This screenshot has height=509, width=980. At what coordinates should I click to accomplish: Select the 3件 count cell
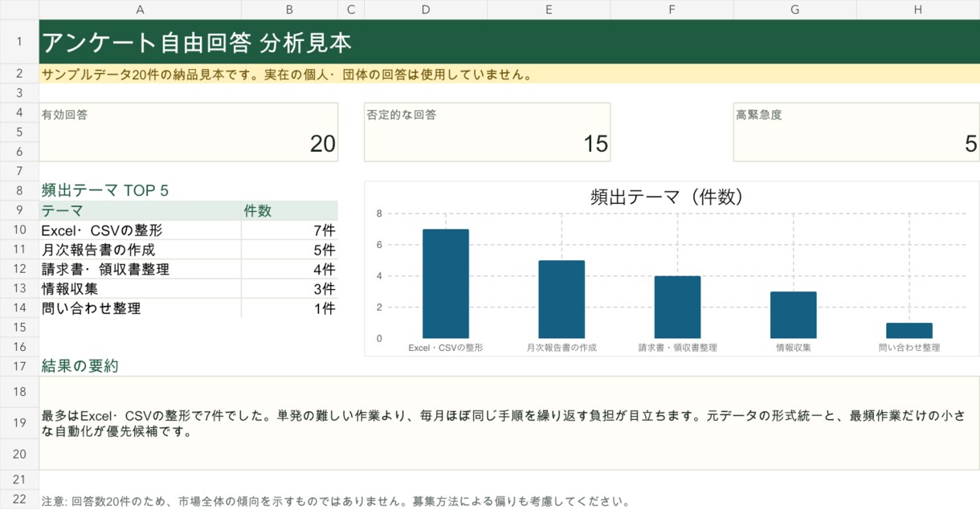(289, 288)
